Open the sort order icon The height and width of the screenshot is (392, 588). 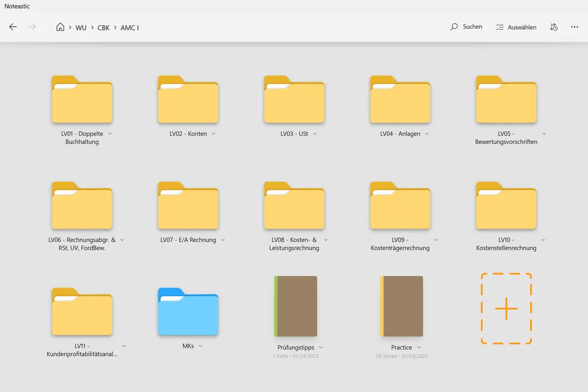click(554, 27)
